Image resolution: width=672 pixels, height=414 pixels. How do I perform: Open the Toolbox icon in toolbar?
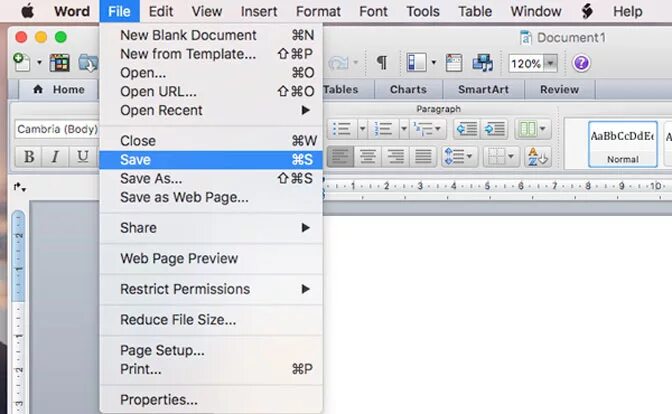pyautogui.click(x=453, y=63)
